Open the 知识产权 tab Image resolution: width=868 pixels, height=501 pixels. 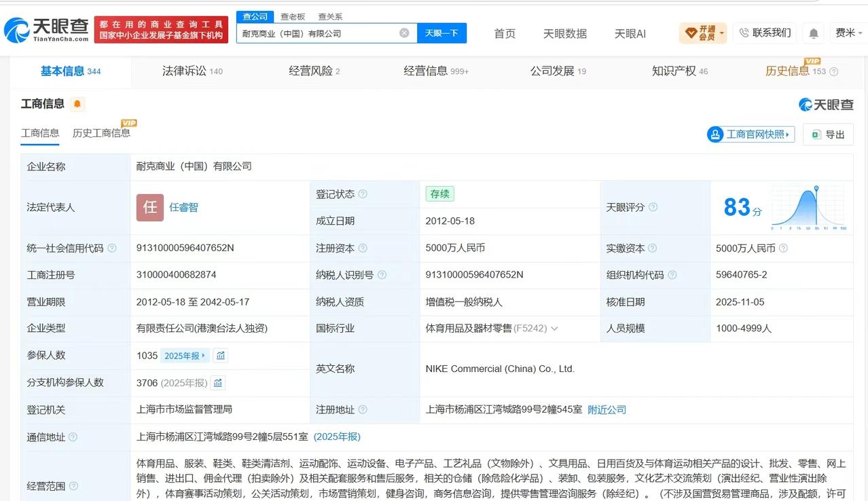[680, 71]
